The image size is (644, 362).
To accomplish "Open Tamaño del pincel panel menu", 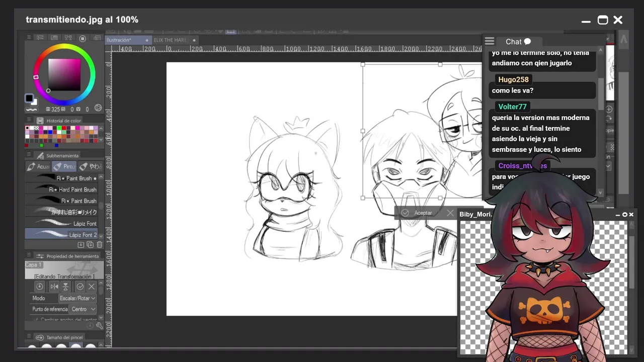I will click(29, 337).
